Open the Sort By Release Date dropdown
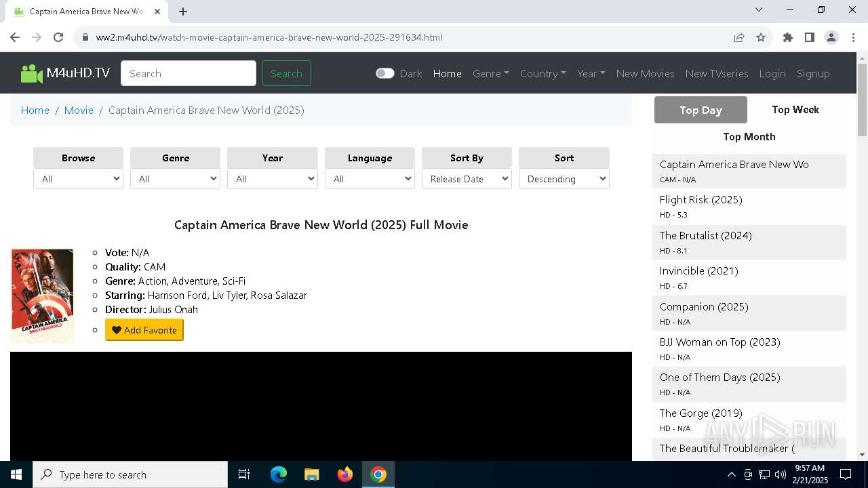Screen dimensions: 868x488 click(467, 179)
